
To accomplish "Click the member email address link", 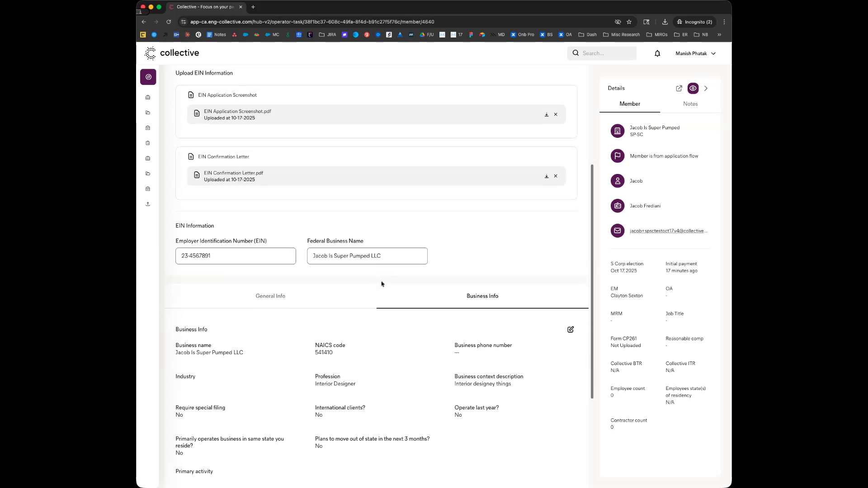I will point(668,231).
